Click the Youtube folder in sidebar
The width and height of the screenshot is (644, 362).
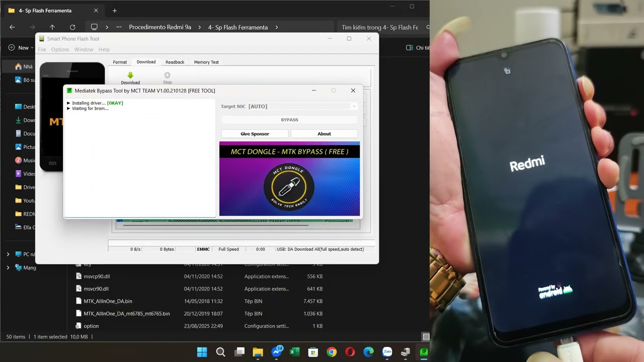[25, 200]
